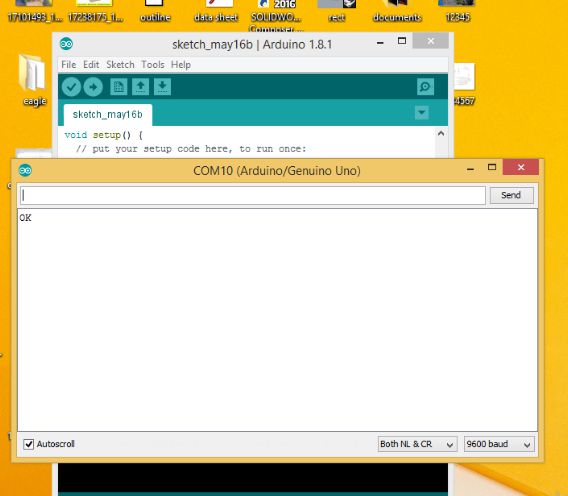
Task: Select the document icon right of the Arduino window
Action: [x=464, y=84]
